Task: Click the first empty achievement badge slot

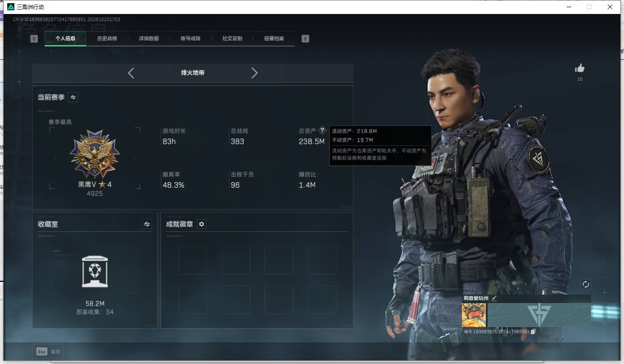Action: click(192, 260)
